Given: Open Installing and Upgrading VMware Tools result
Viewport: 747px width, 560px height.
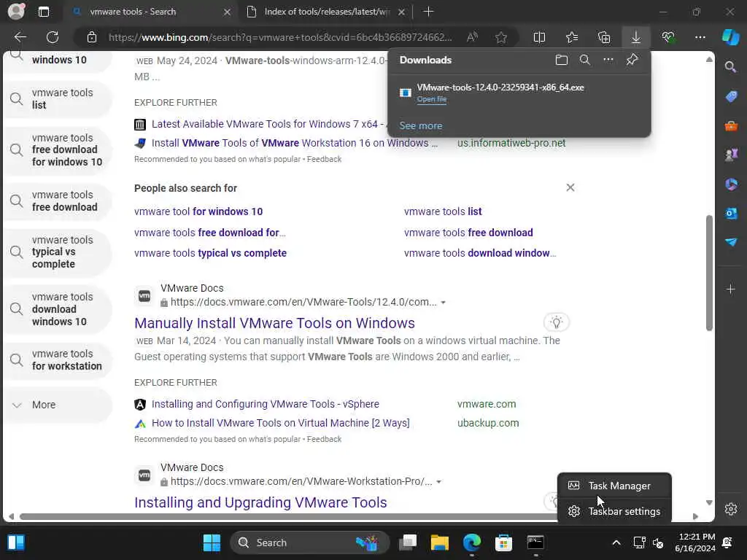Looking at the screenshot, I should pyautogui.click(x=260, y=502).
